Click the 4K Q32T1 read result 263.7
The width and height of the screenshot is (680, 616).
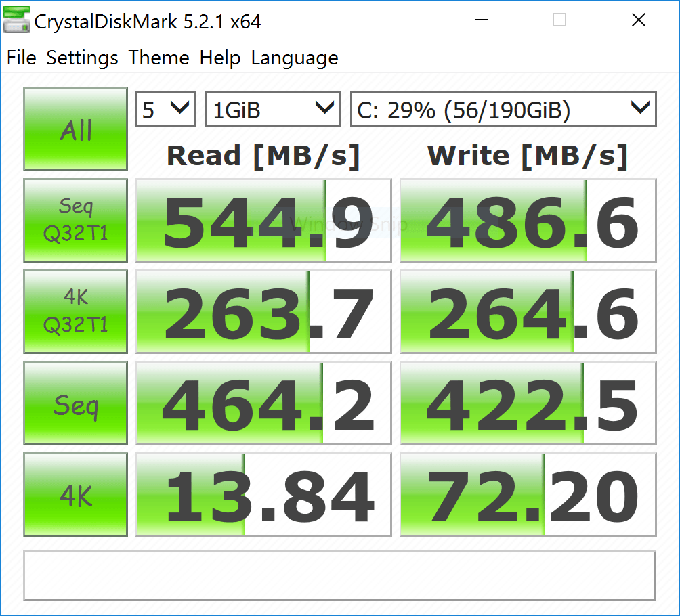coord(263,311)
